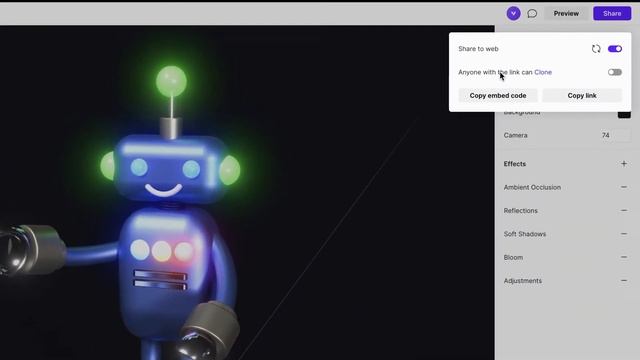Select the Soft Shadows label

524,234
